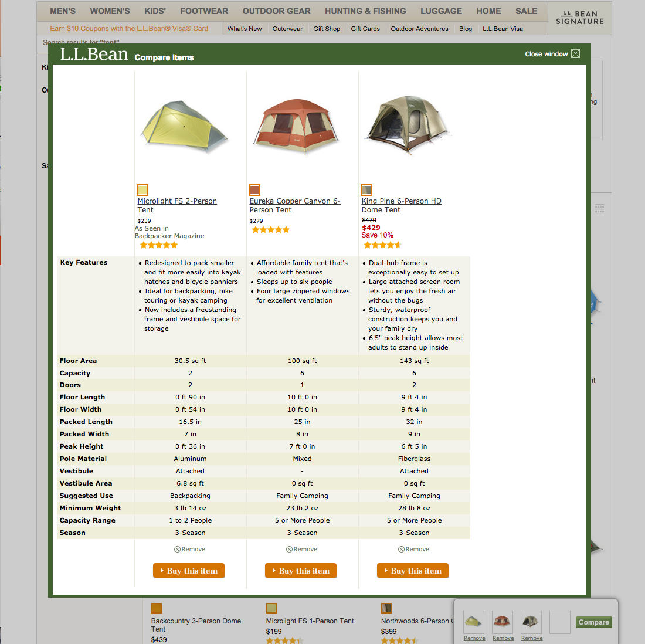Image resolution: width=645 pixels, height=644 pixels.
Task: Click the L.L.Bean Signature logo
Action: pyautogui.click(x=579, y=18)
